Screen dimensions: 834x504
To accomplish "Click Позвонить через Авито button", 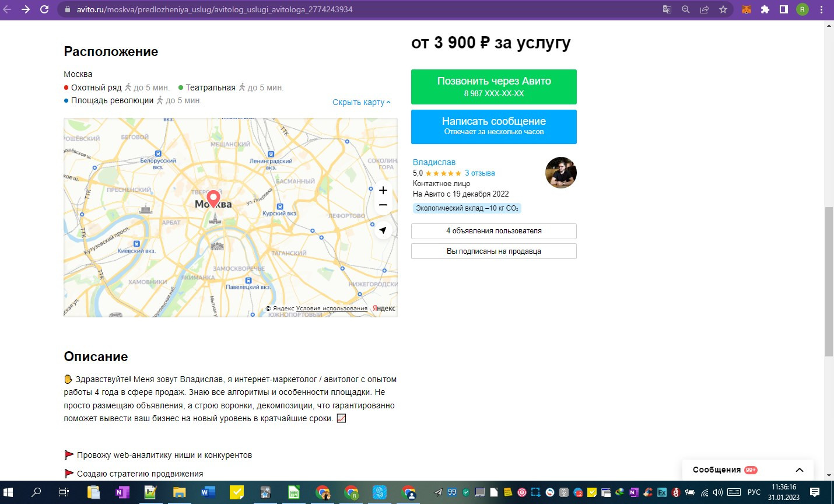I will (x=494, y=87).
